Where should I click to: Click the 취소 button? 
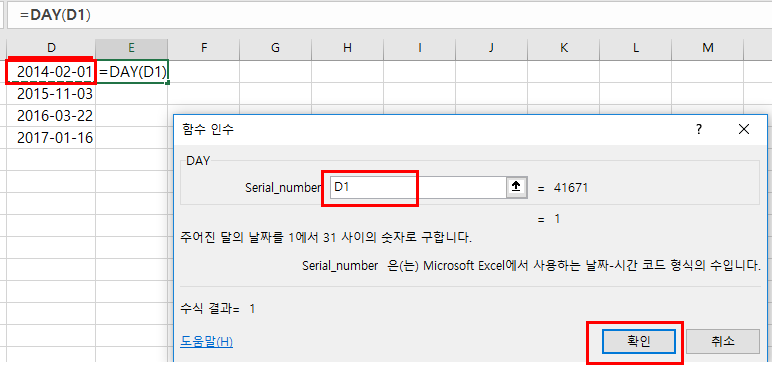(x=722, y=341)
